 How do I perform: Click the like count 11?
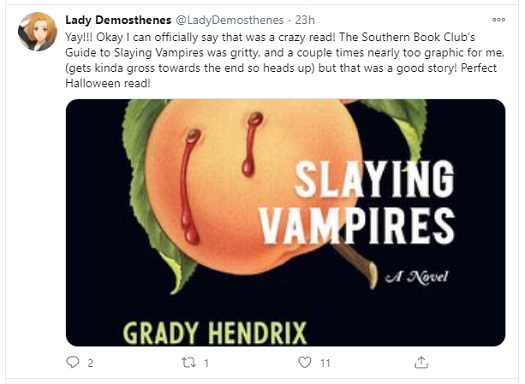(325, 363)
